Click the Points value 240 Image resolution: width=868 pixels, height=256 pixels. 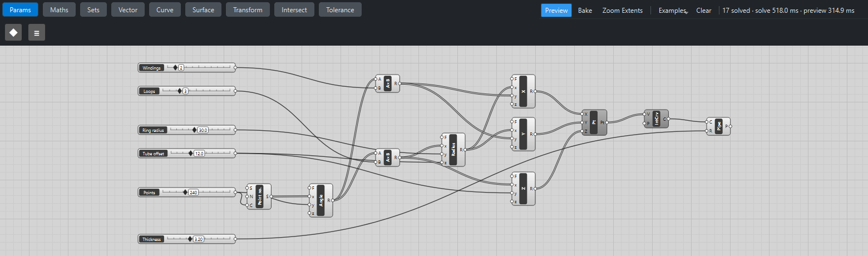[x=194, y=192]
